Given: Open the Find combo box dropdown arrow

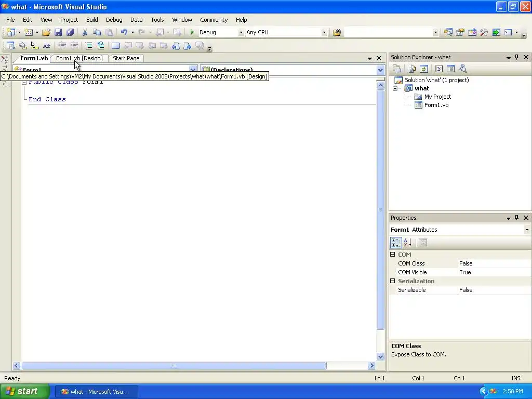Looking at the screenshot, I should point(435,32).
